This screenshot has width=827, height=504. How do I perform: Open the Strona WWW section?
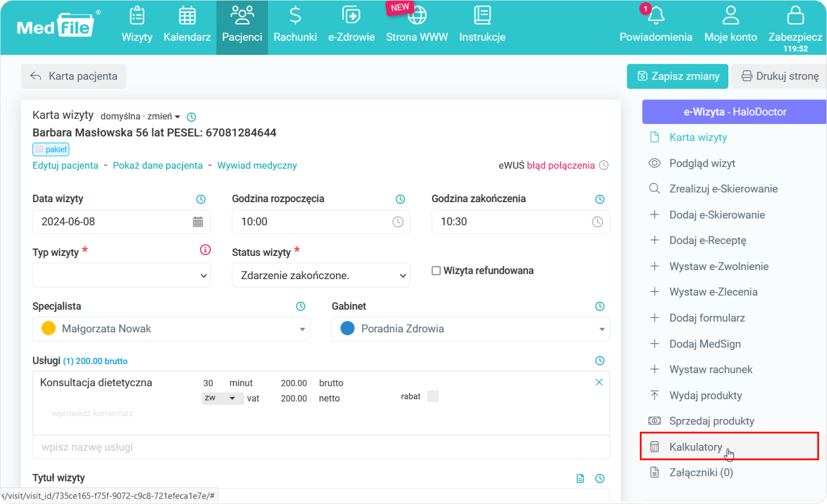click(x=417, y=25)
